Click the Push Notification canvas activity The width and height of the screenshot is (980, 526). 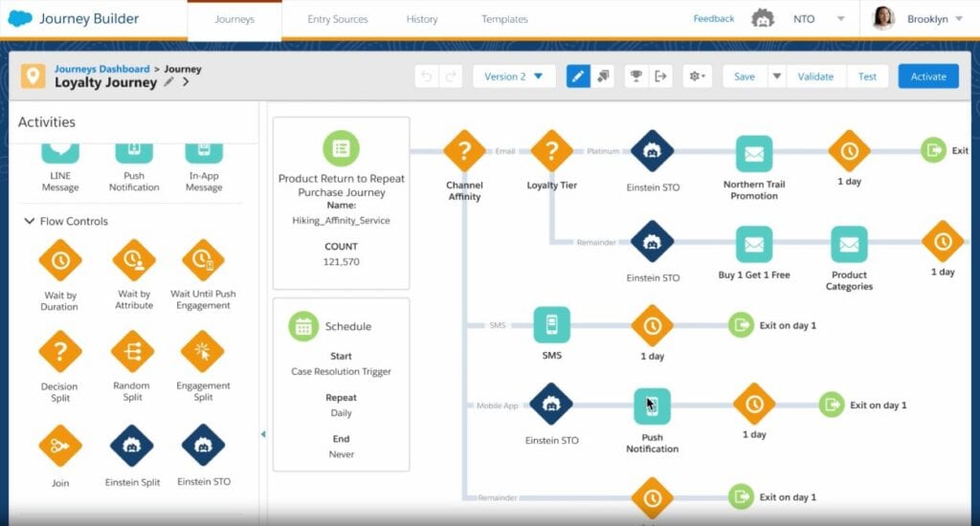pos(652,406)
